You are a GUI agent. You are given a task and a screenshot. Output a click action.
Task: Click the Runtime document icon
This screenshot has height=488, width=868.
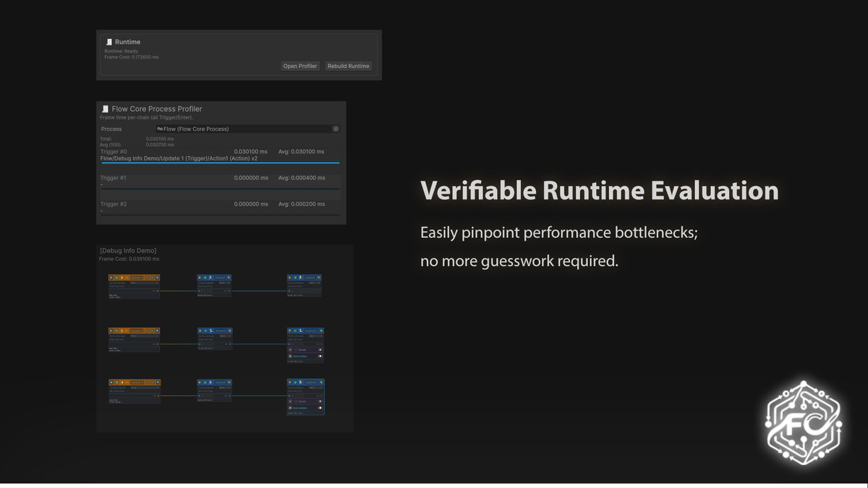[109, 42]
